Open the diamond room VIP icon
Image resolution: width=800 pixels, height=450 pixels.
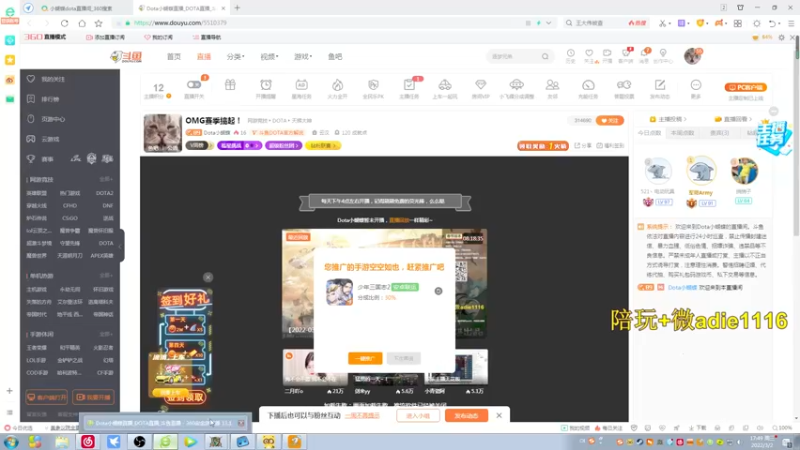pyautogui.click(x=481, y=85)
